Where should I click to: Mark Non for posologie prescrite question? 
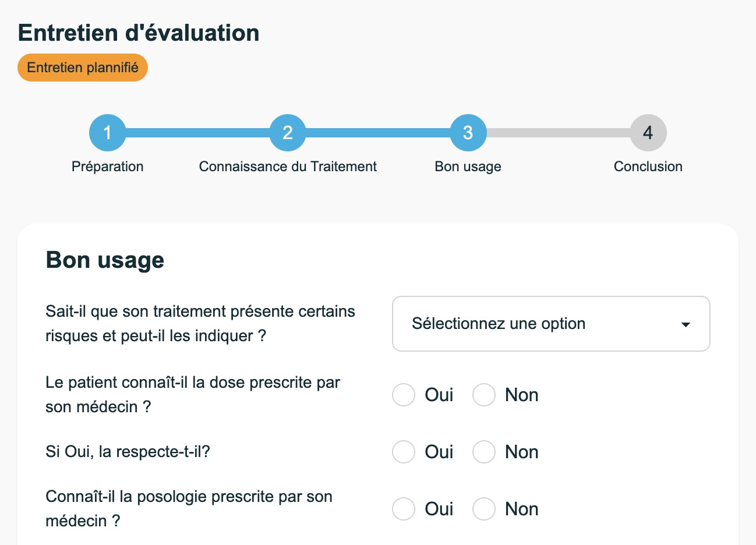483,509
